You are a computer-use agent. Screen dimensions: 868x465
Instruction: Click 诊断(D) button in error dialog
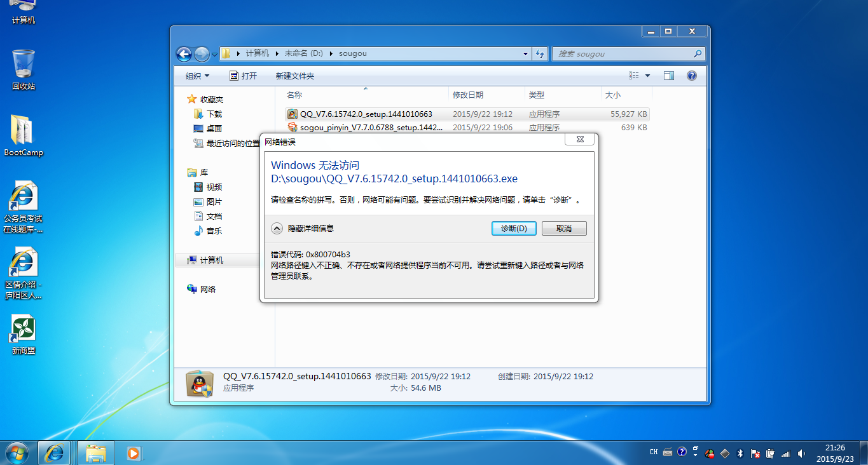click(x=514, y=229)
